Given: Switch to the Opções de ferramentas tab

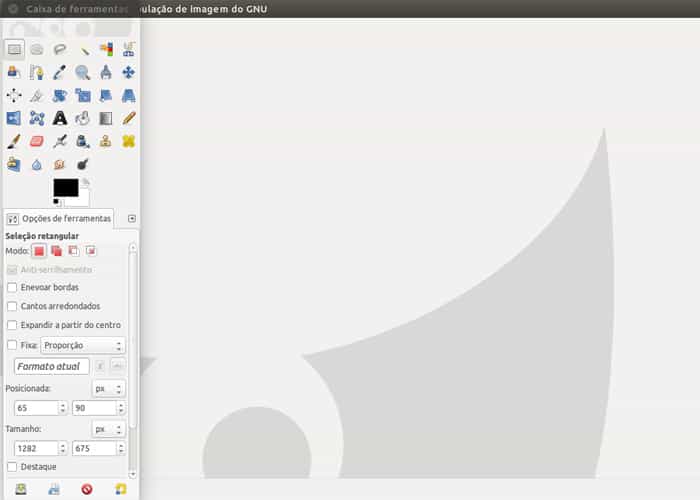Looking at the screenshot, I should point(59,219).
